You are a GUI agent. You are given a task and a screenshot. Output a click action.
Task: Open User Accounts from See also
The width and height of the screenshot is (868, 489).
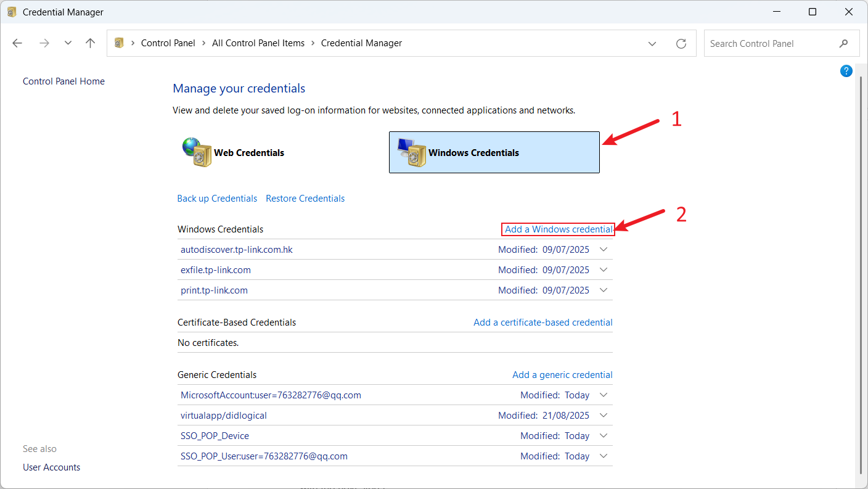[51, 467]
